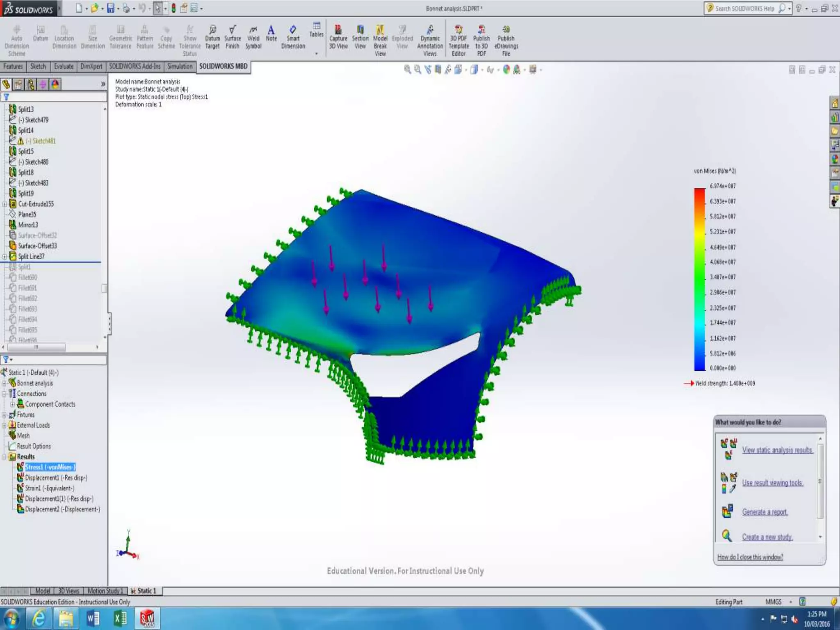This screenshot has width=840, height=630.
Task: Open the Tables dropdown arrow
Action: tap(316, 53)
